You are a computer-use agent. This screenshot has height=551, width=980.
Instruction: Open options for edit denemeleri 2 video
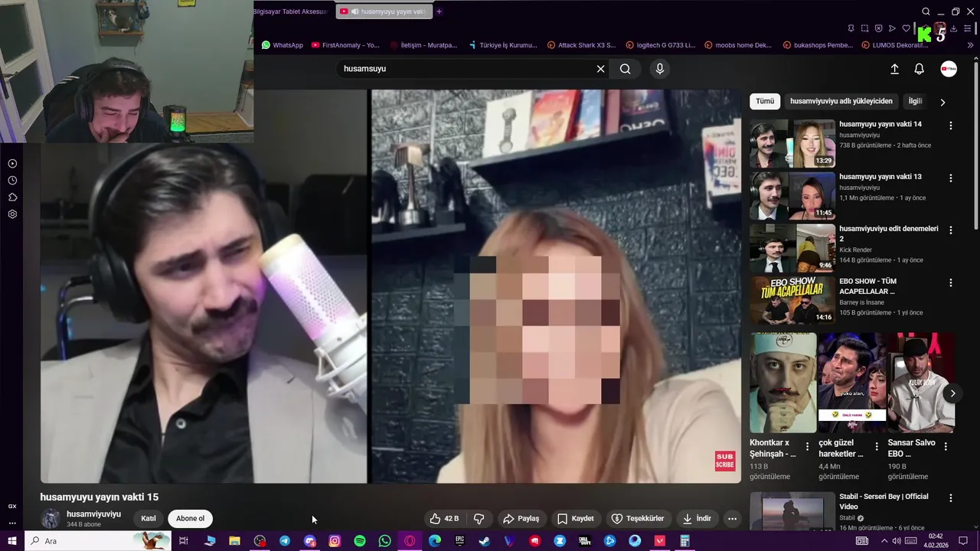point(951,230)
